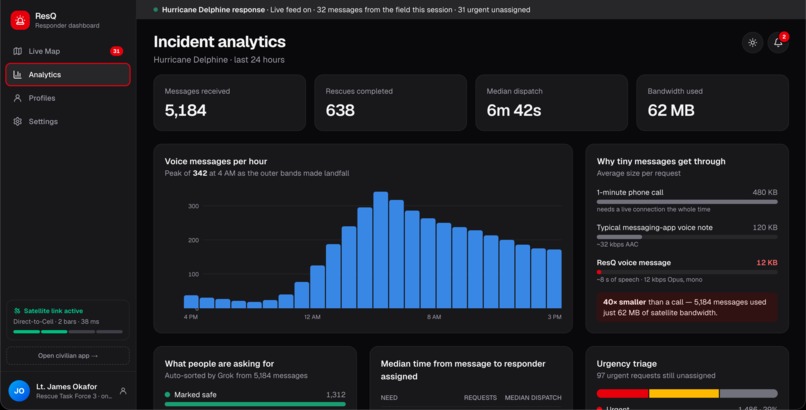Click the satellite signal strength bars
This screenshot has width=806, height=410.
[x=68, y=332]
